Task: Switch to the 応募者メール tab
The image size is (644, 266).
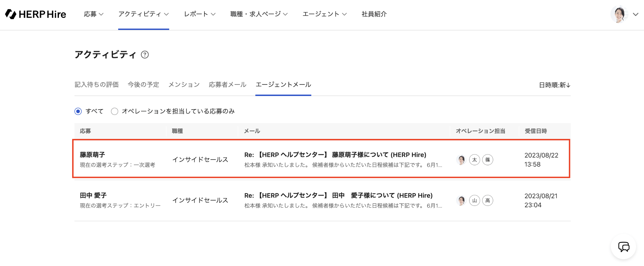Action: click(x=228, y=85)
